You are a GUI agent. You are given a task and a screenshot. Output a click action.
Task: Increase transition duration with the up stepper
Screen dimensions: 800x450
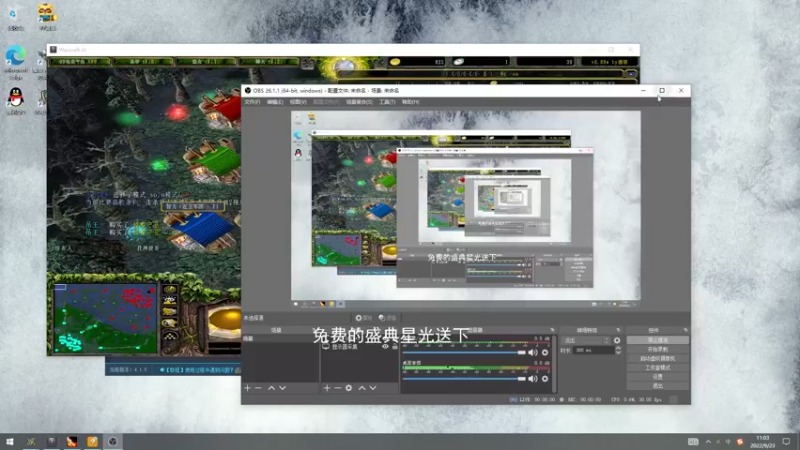[618, 348]
